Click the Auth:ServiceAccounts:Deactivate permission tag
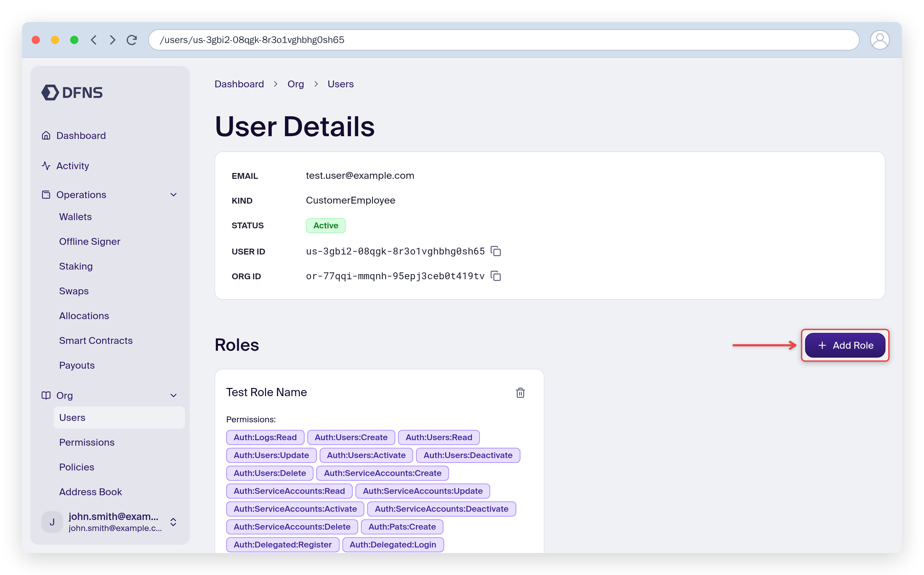Viewport: 924px width, 575px height. [442, 509]
